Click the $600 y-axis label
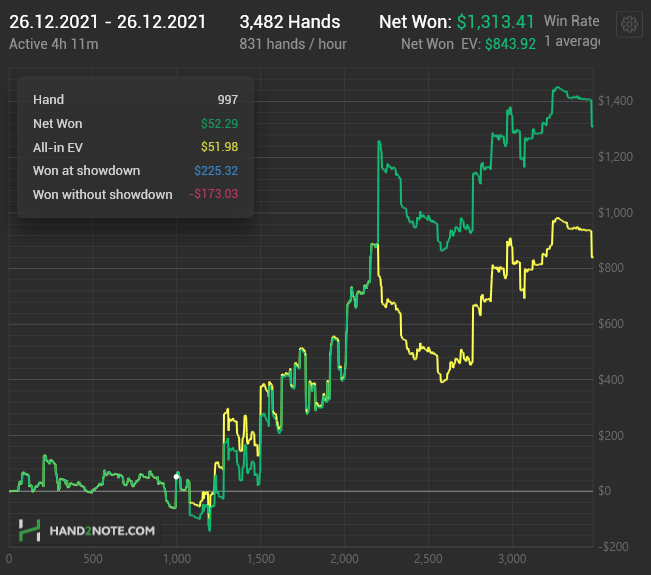Viewport: 651px width, 575px height. click(611, 324)
